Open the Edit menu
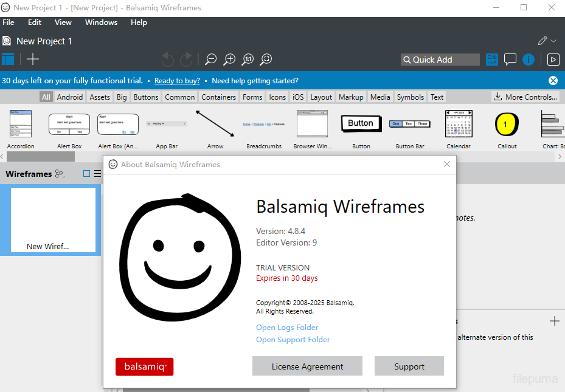The height and width of the screenshot is (392, 565). coord(35,22)
